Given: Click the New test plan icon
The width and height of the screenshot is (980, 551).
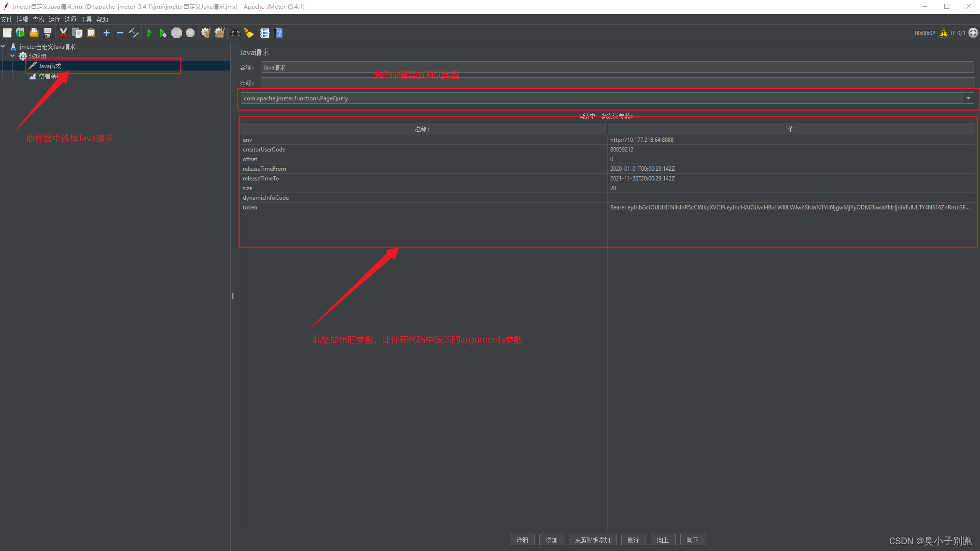Looking at the screenshot, I should coord(7,33).
